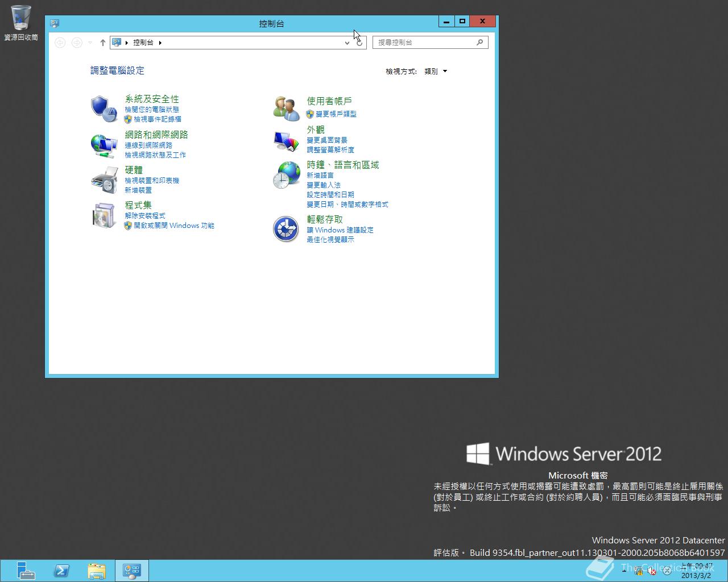Click the taskbar date 2013/3/2
The image size is (728, 582).
tap(697, 575)
